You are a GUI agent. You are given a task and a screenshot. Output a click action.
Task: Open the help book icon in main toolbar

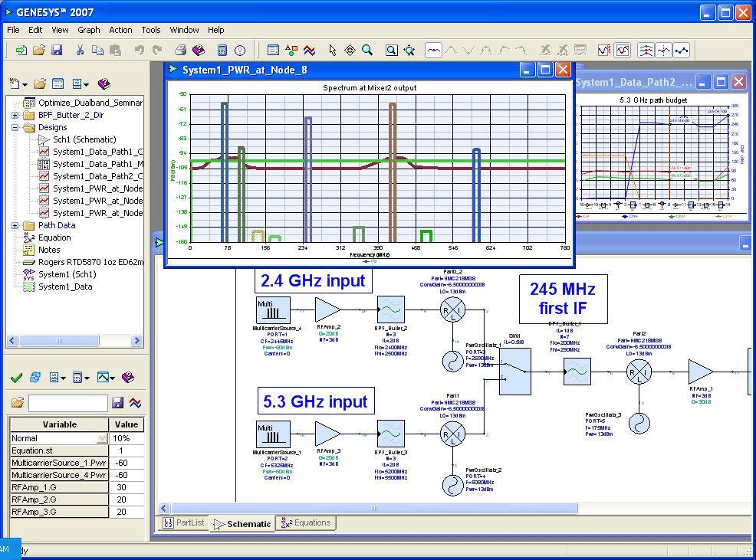[x=198, y=50]
